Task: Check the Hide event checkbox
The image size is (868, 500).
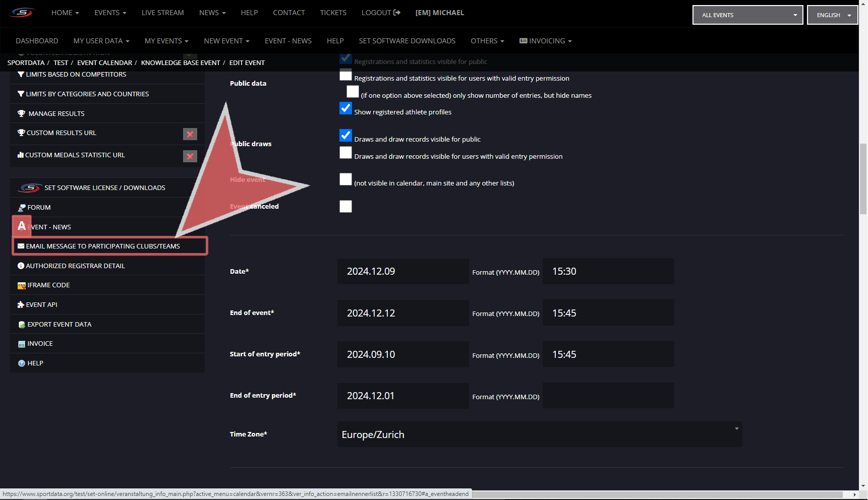Action: [345, 179]
